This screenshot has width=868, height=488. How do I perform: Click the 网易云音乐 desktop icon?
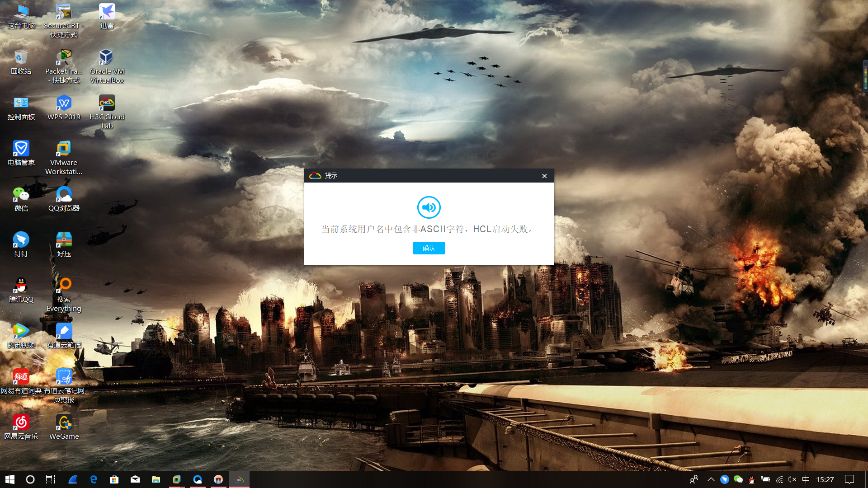point(21,422)
